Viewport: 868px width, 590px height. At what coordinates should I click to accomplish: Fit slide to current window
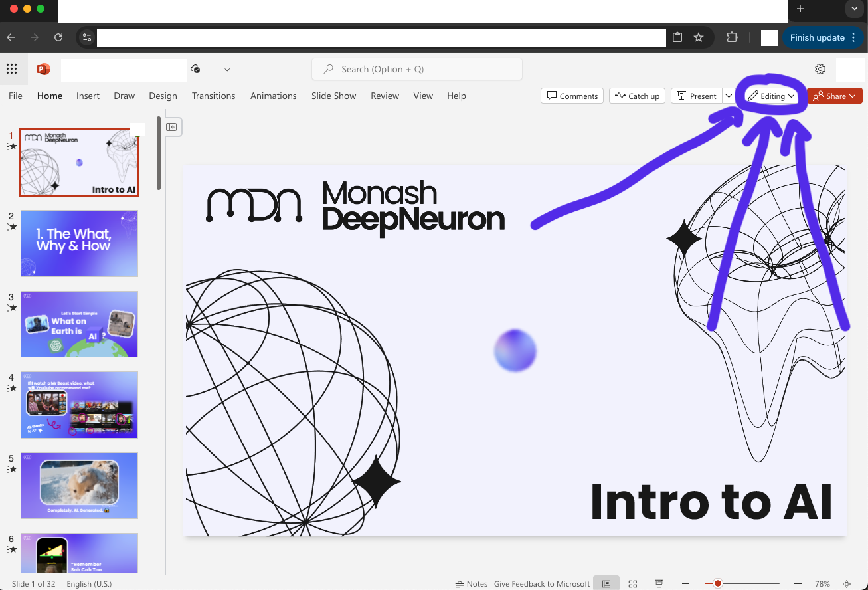(847, 584)
